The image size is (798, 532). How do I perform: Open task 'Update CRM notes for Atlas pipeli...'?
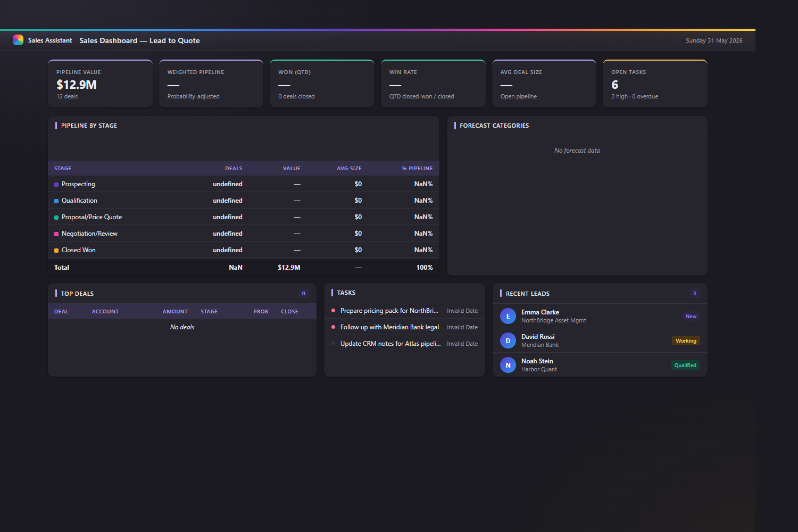[390, 344]
